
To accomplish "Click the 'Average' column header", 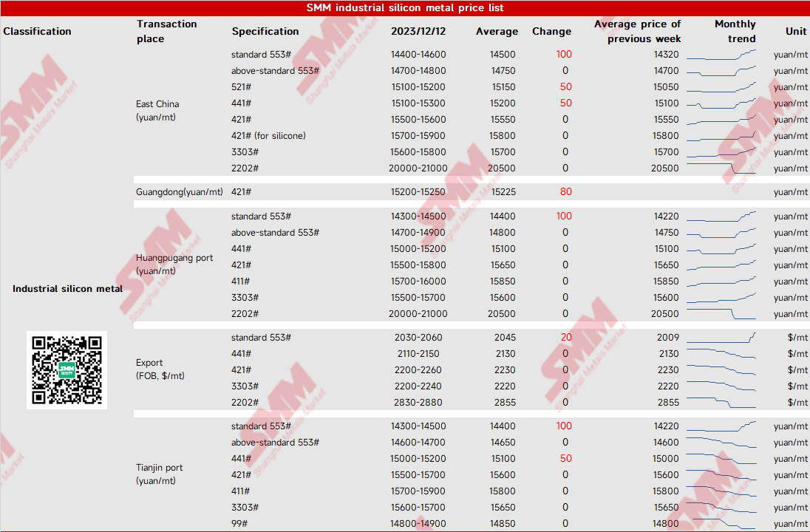I will (497, 31).
